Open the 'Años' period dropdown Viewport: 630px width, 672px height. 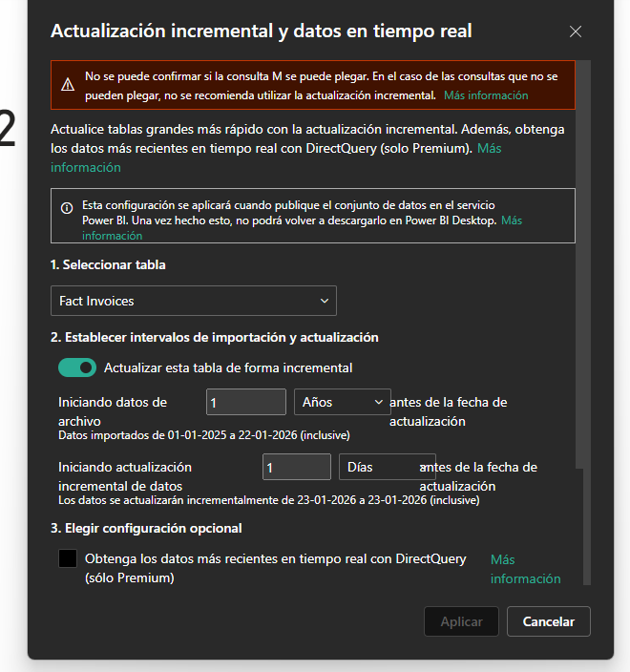342,402
